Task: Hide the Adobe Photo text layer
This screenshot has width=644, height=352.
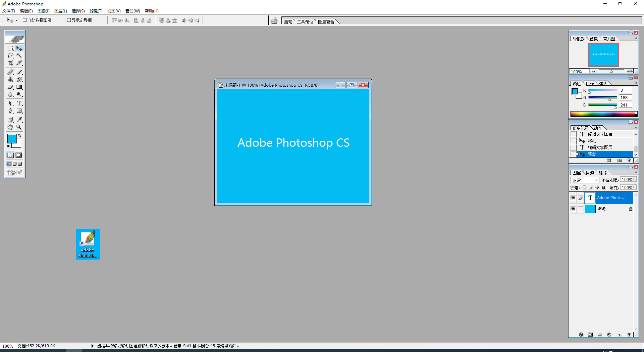Action: [573, 198]
